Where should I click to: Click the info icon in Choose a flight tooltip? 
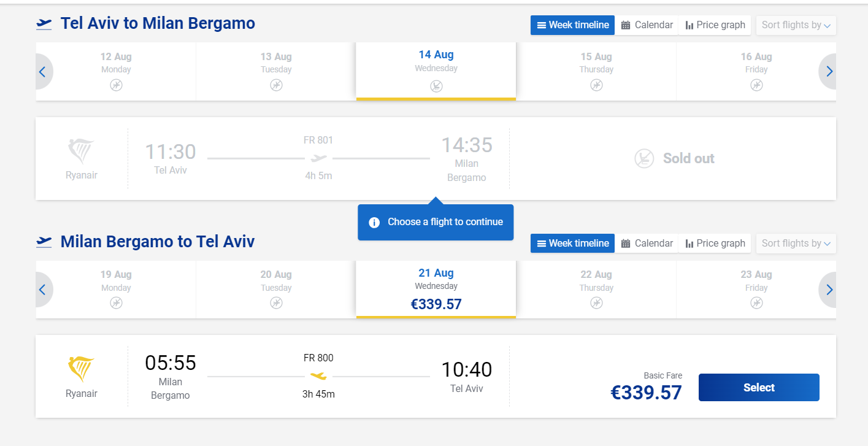point(374,222)
